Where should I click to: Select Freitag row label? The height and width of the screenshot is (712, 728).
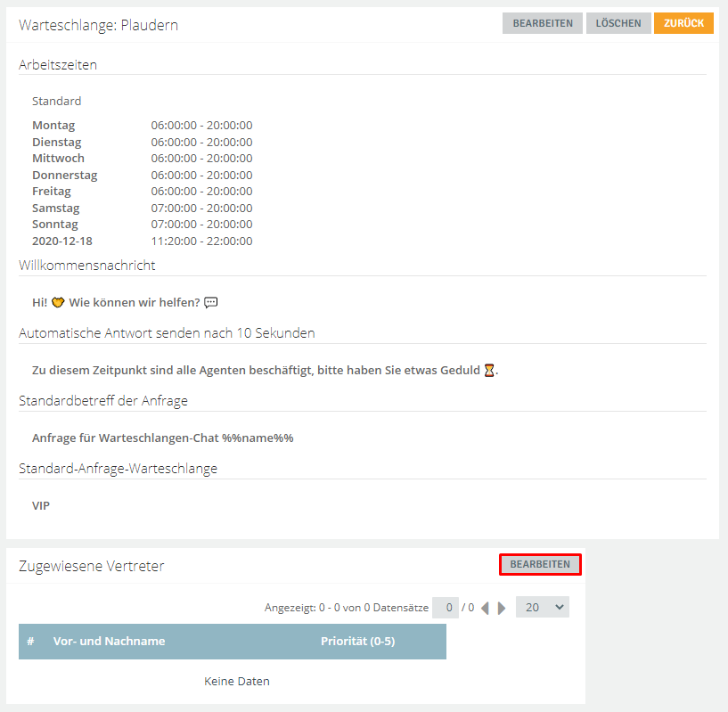(x=52, y=192)
